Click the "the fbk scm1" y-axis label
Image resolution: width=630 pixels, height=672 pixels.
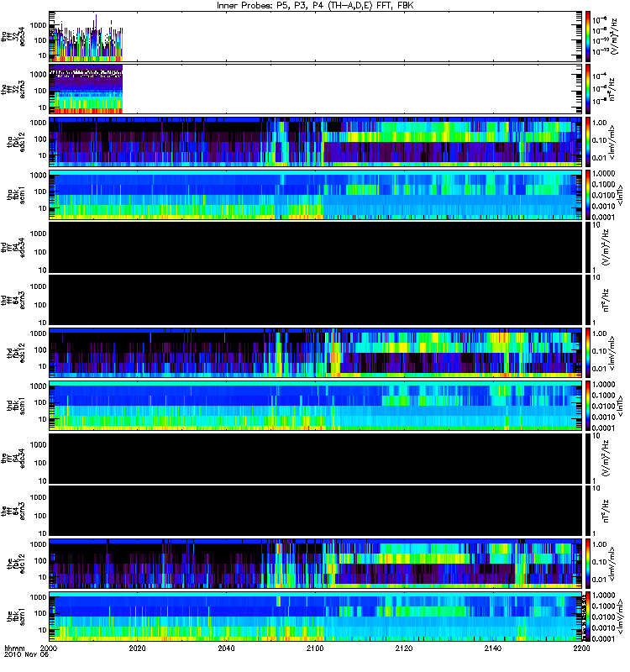[x=16, y=617]
